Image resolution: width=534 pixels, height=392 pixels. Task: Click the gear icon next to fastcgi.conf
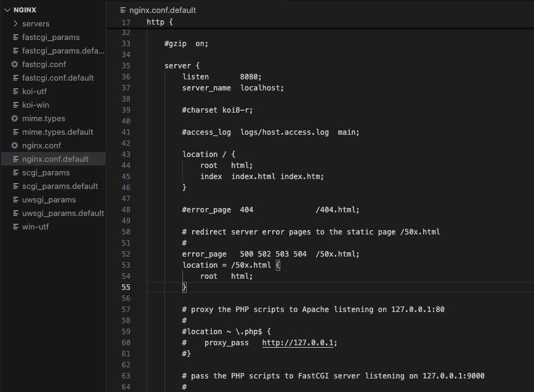15,64
